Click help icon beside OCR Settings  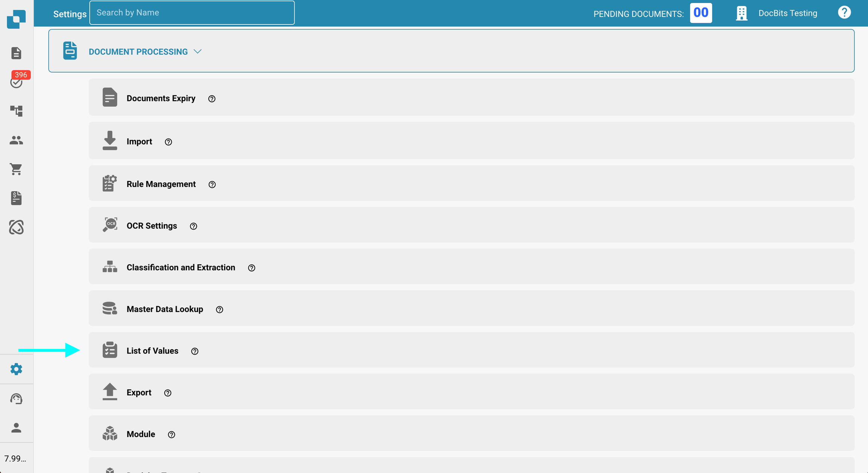tap(193, 226)
